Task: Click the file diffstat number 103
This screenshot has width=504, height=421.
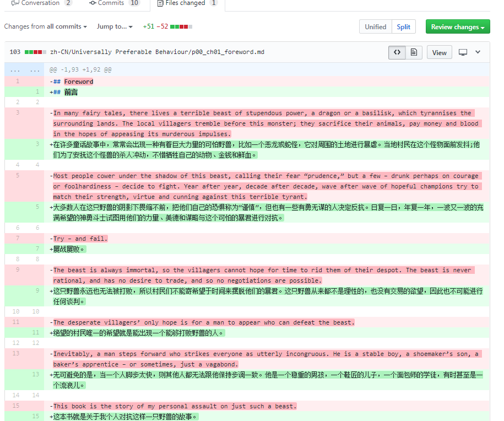Action: [15, 52]
